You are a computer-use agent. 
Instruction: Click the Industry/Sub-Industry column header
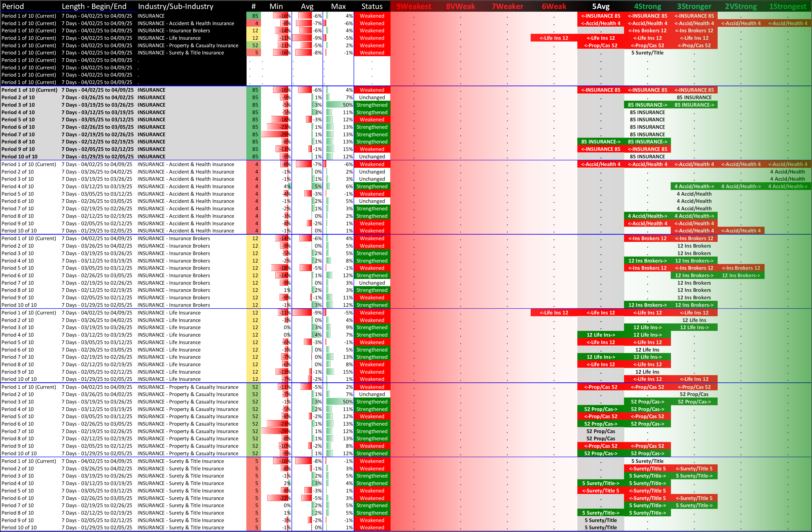pos(175,6)
